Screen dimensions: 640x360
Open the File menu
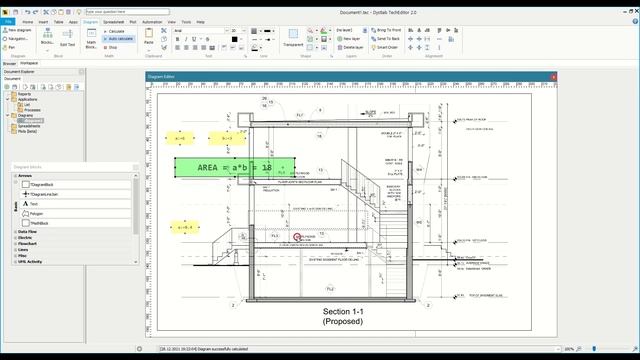click(x=8, y=22)
